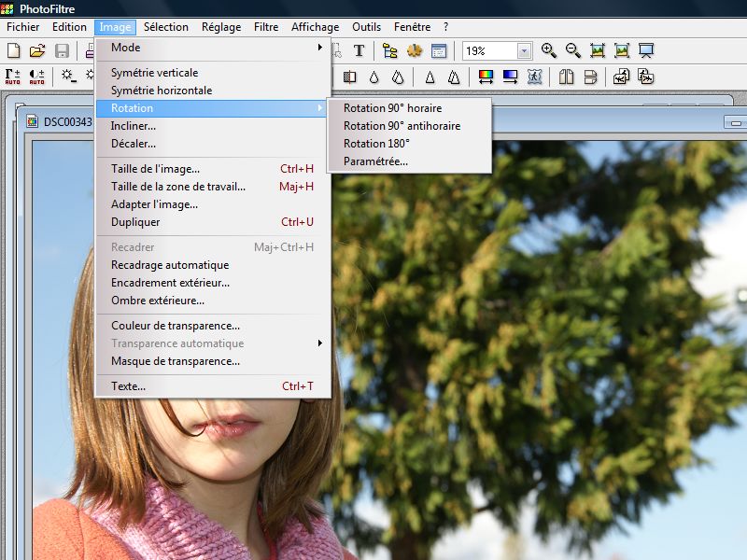Start full screen presentation icon

pyautogui.click(x=646, y=50)
